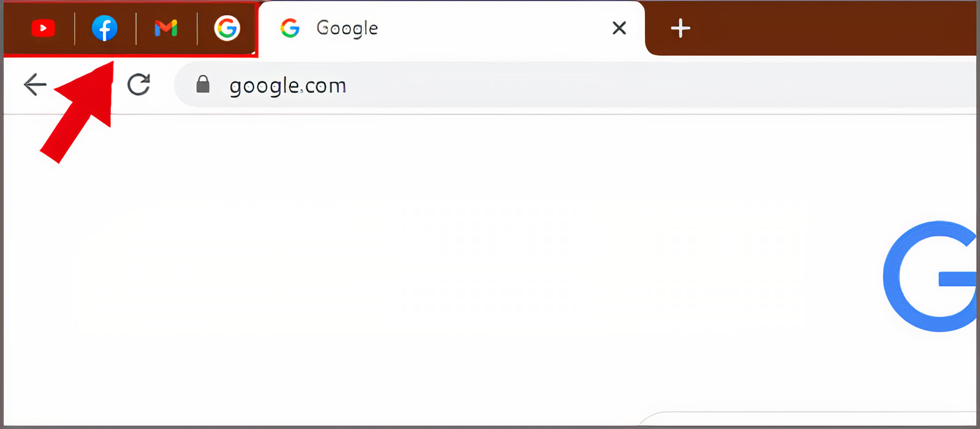Focus the address bar's empty area
The width and height of the screenshot is (980, 429).
(x=612, y=85)
